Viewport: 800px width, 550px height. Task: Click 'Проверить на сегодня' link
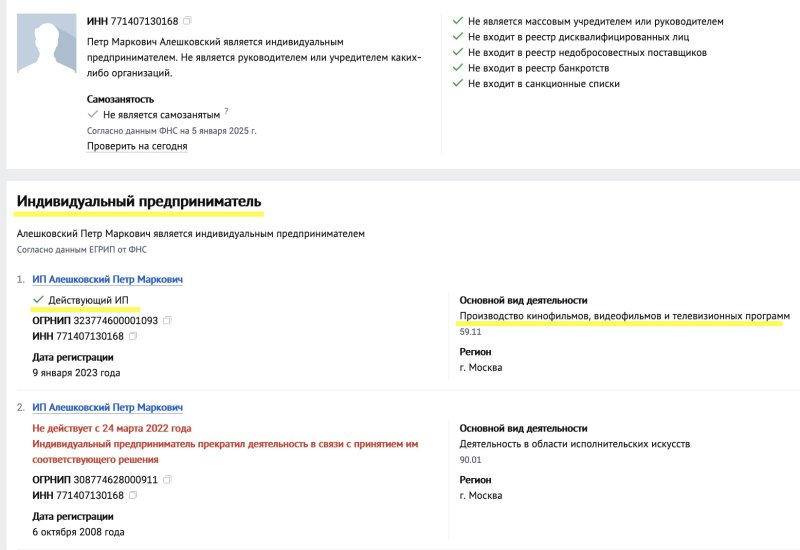[x=137, y=146]
